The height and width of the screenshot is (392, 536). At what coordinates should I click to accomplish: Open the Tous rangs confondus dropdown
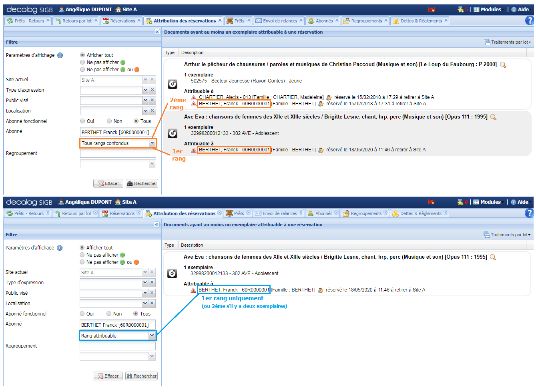(152, 143)
